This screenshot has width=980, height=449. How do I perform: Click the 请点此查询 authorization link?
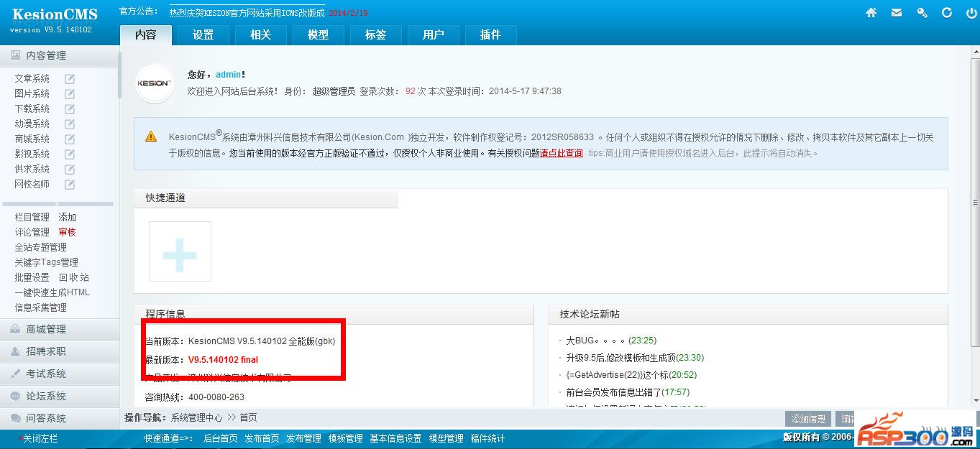pyautogui.click(x=562, y=153)
